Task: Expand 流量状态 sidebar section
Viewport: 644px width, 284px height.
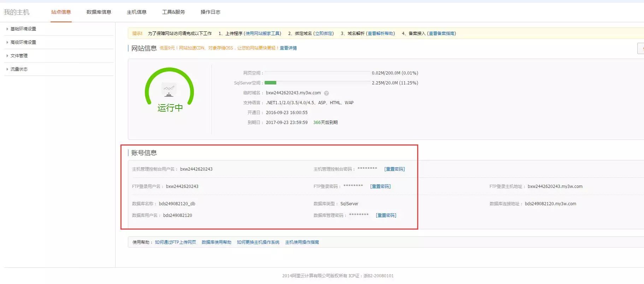Action: point(17,69)
